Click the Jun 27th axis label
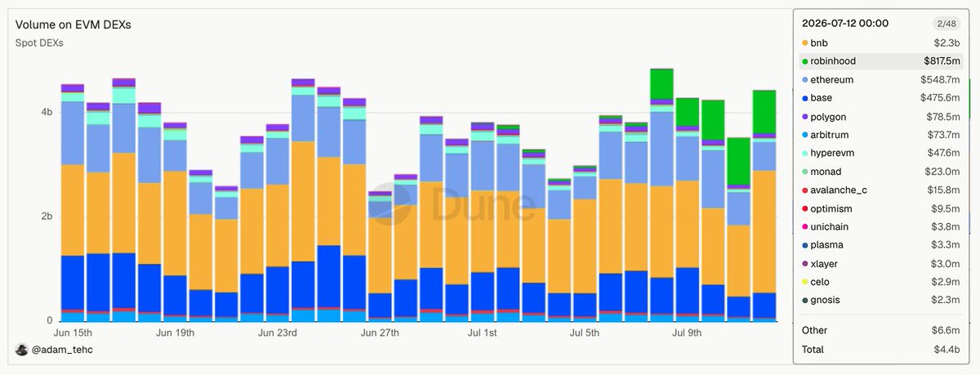Viewport: 980px width, 375px height. pyautogui.click(x=379, y=333)
